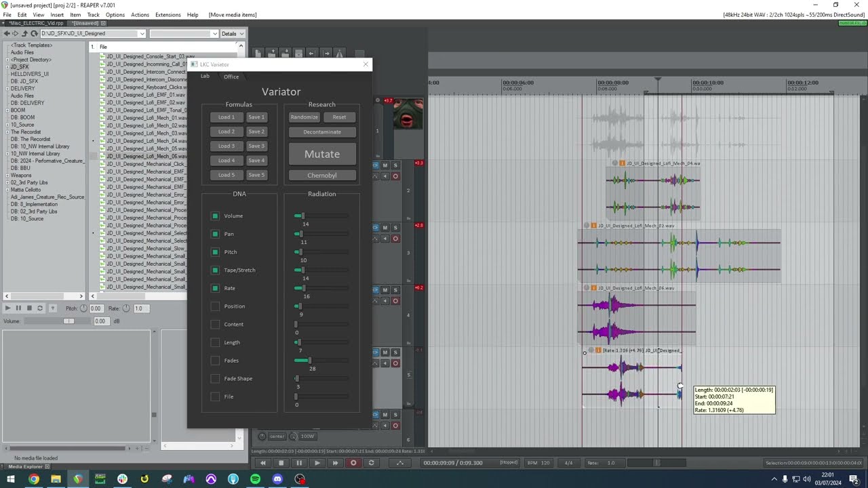
Task: Open the File menu
Action: [x=7, y=15]
